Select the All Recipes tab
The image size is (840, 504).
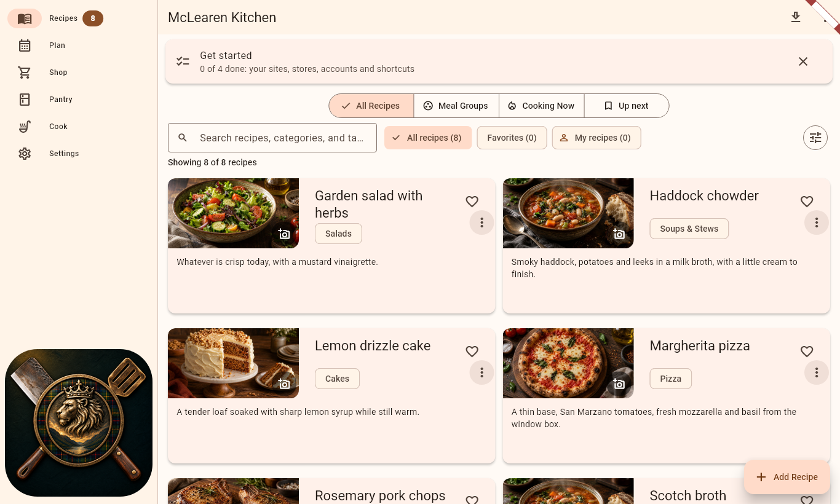pos(371,106)
